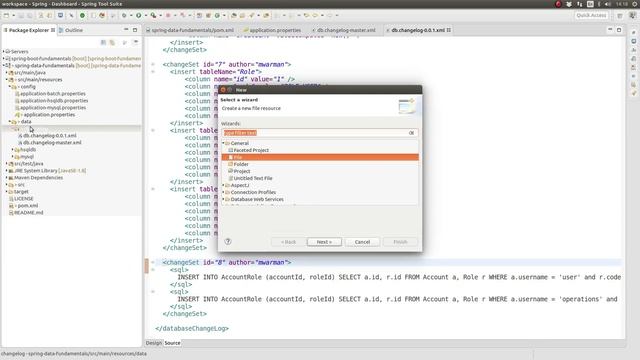640x360 pixels.
Task: Switch to the Design tab of the editor
Action: [x=154, y=343]
